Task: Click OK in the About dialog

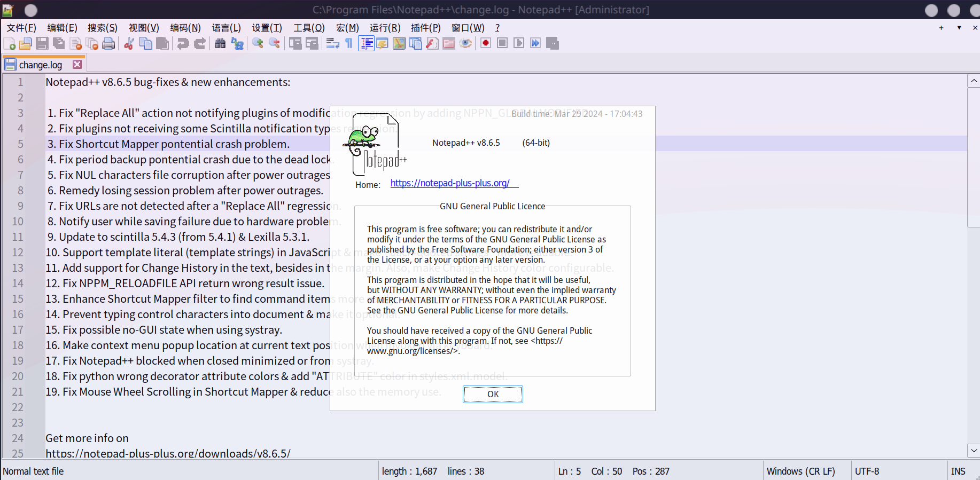Action: [x=493, y=394]
